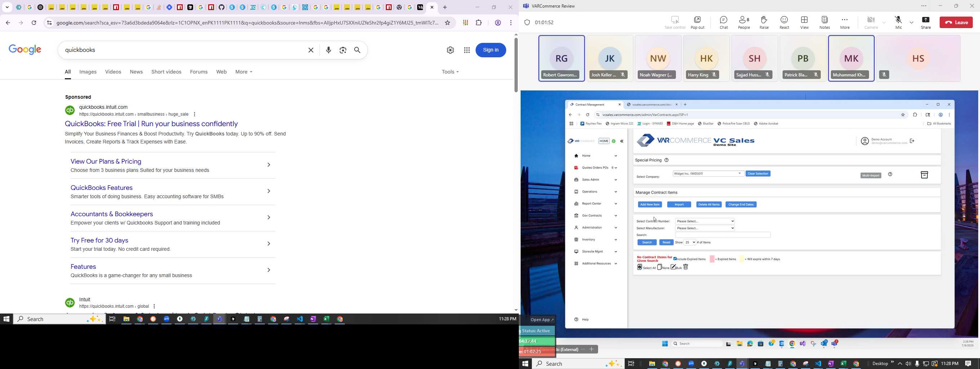Check the Select All box
Viewport: 980px width, 369px height.
tap(640, 267)
